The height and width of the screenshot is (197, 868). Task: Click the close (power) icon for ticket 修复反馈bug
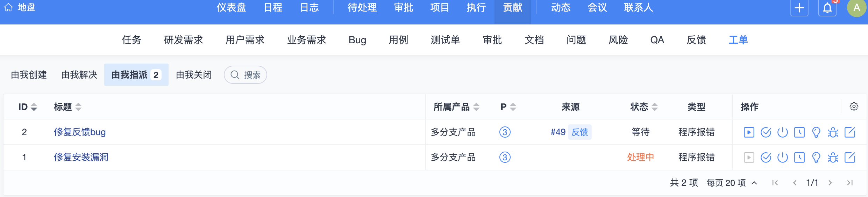(x=782, y=132)
